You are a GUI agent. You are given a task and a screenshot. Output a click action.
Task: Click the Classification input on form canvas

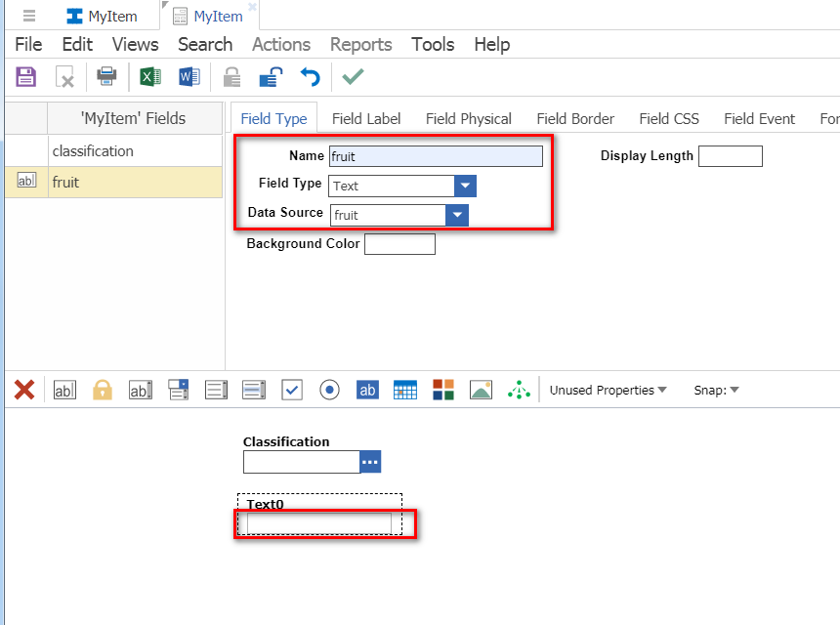302,462
